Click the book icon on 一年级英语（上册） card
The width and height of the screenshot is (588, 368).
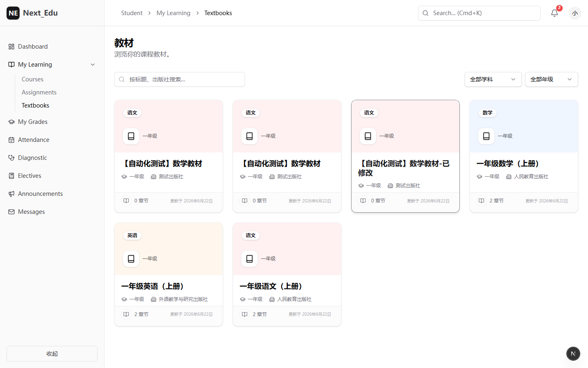131,259
